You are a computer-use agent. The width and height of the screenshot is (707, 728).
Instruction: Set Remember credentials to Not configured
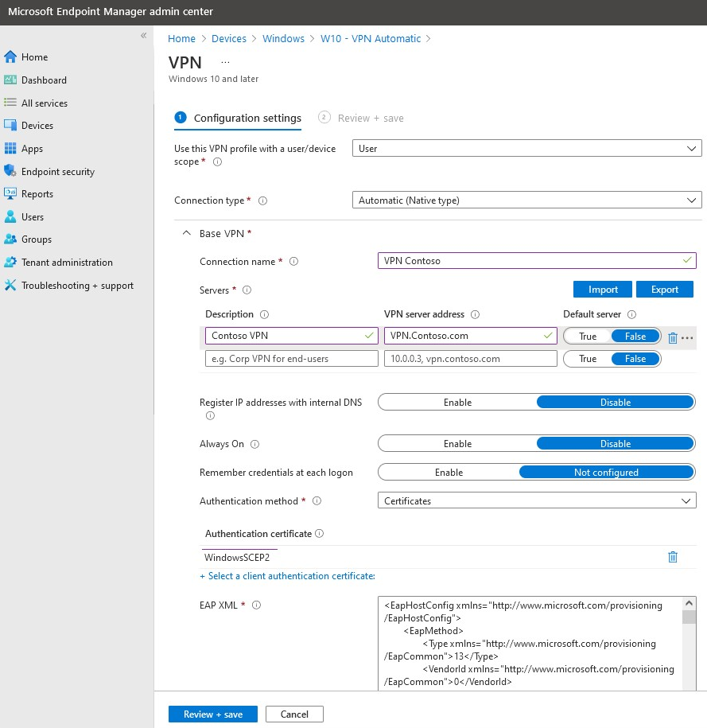(606, 472)
